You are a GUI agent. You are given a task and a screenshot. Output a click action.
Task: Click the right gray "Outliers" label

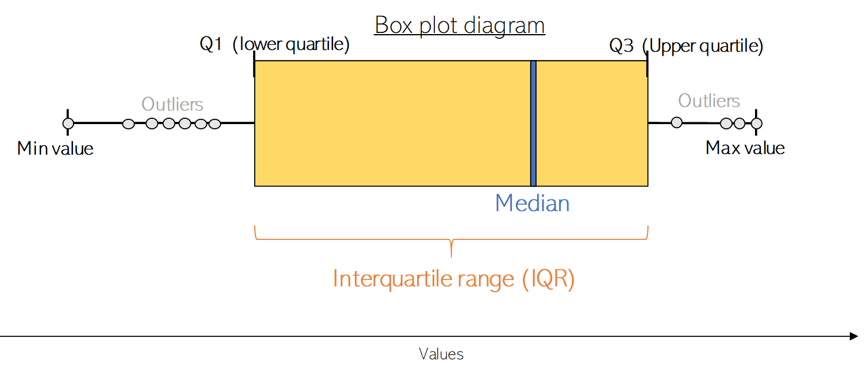709,101
